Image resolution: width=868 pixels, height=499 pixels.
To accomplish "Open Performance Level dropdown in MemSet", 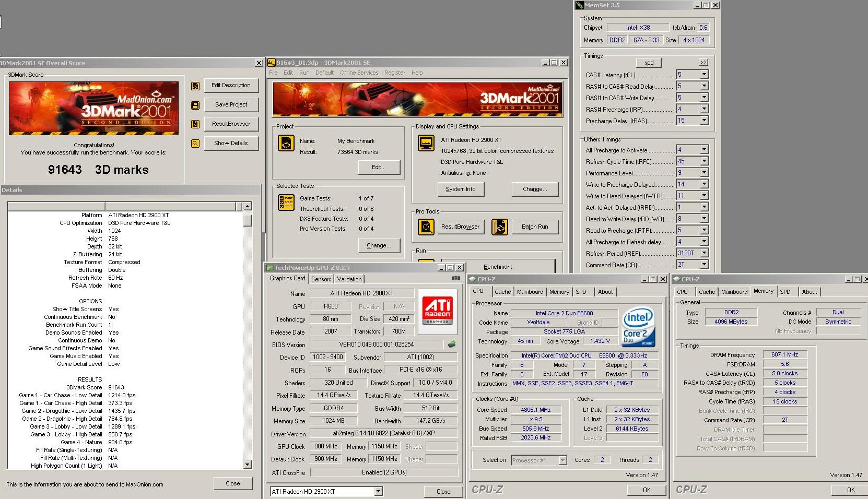I will (704, 173).
